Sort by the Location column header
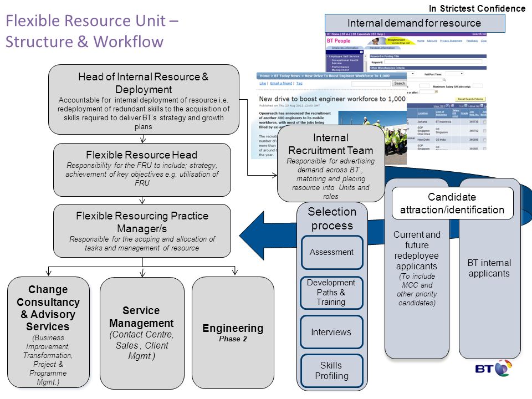This screenshot has height=399, width=532. [422, 113]
